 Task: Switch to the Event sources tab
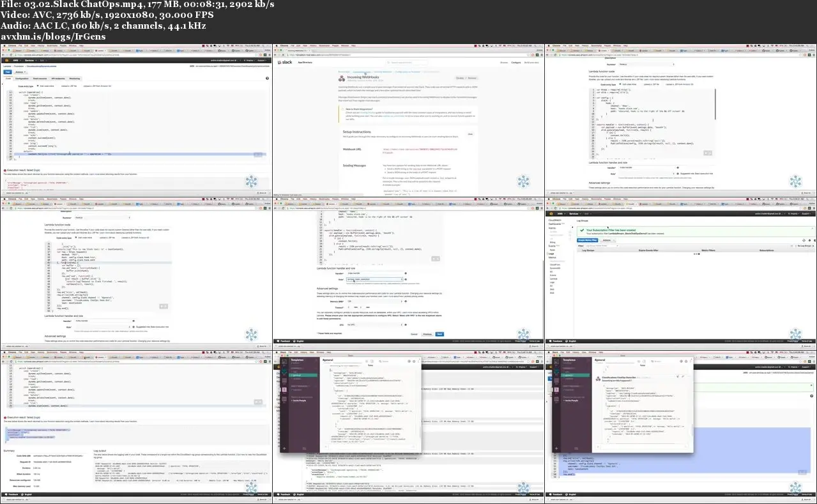(x=40, y=79)
